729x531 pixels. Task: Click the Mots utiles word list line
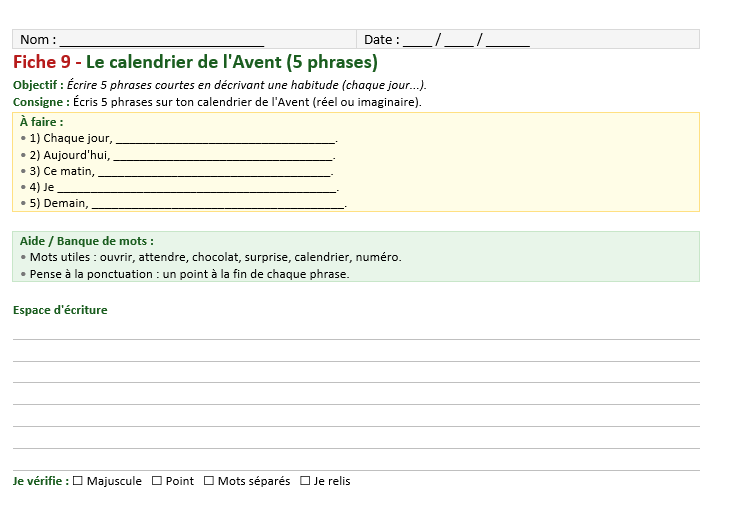(215, 257)
